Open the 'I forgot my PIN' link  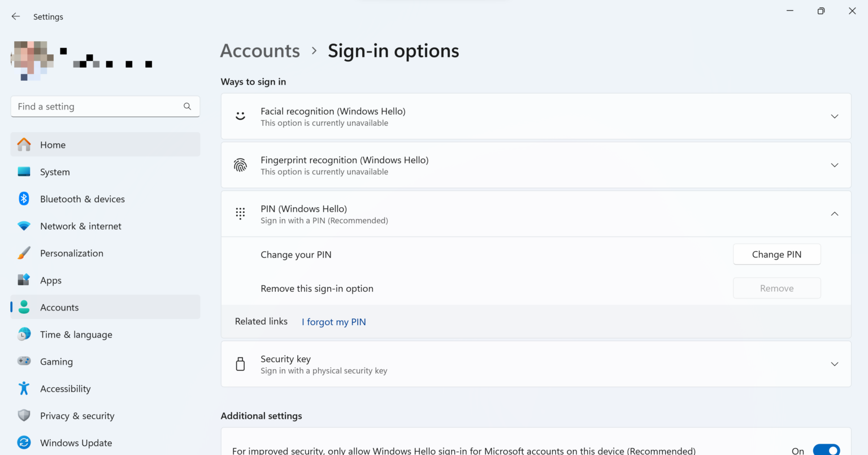(x=333, y=321)
